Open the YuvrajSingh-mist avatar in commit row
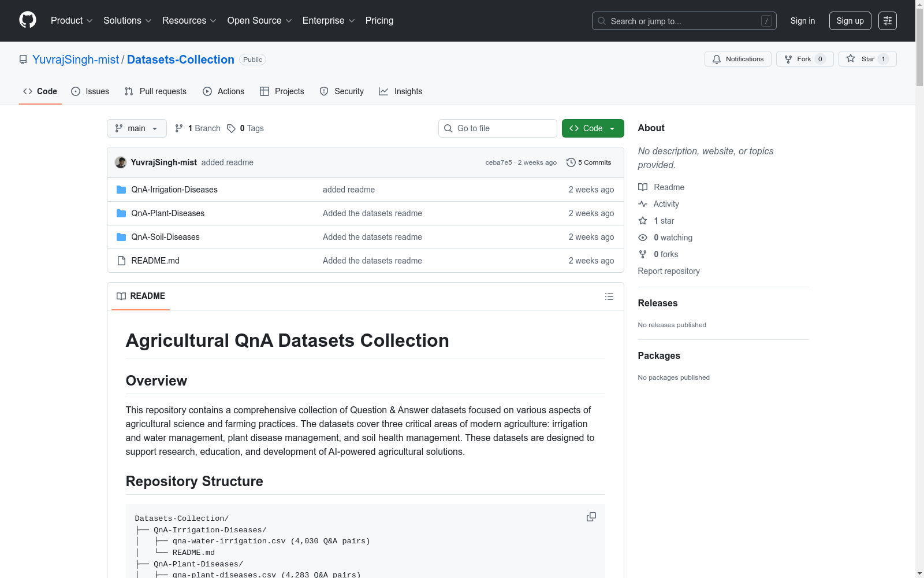This screenshot has width=924, height=578. click(121, 162)
